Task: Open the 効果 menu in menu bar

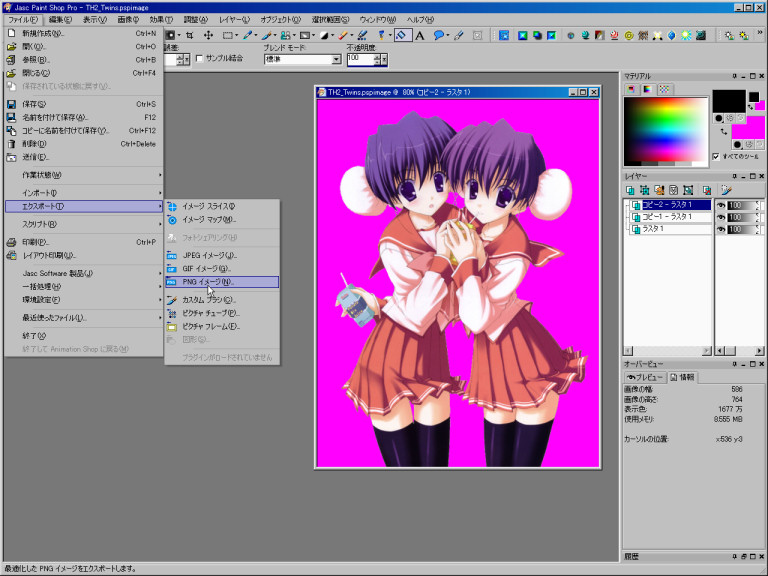Action: (161, 20)
